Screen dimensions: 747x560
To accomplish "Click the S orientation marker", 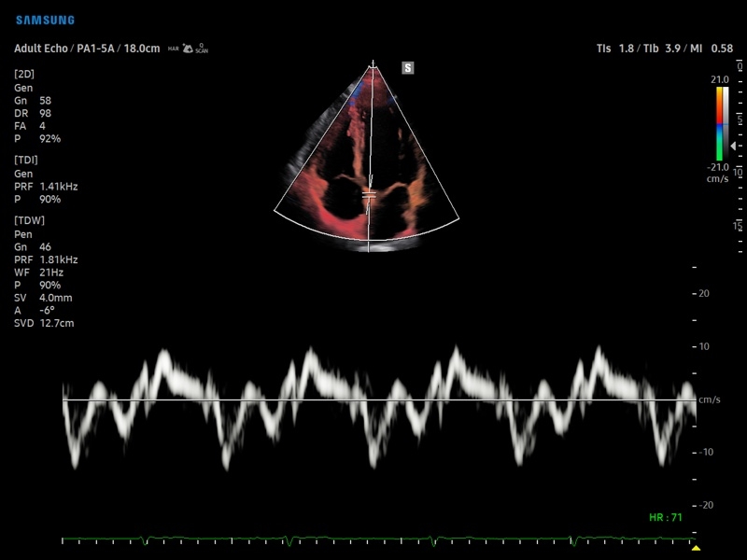I will [x=407, y=67].
